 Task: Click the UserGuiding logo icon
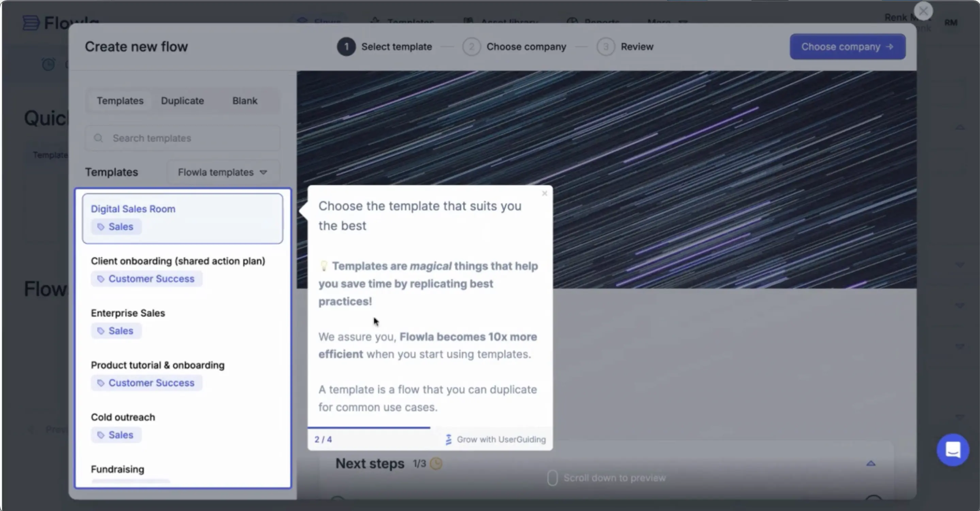point(449,440)
